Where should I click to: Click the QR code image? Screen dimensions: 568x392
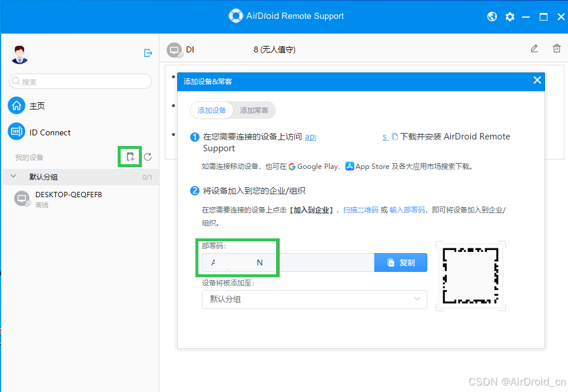click(470, 276)
